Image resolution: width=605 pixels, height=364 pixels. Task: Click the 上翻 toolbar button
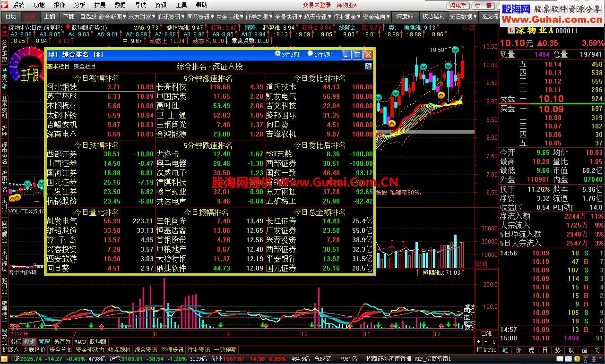tap(49, 16)
